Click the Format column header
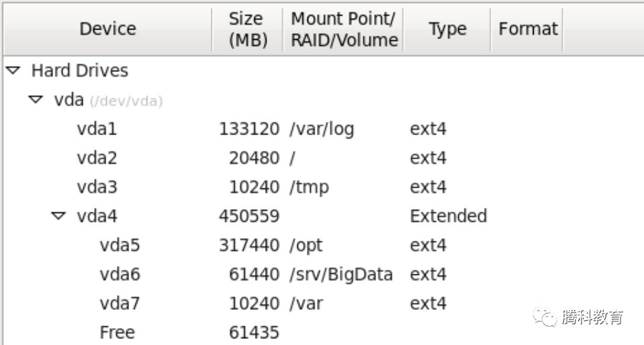644x345 pixels. [x=528, y=29]
